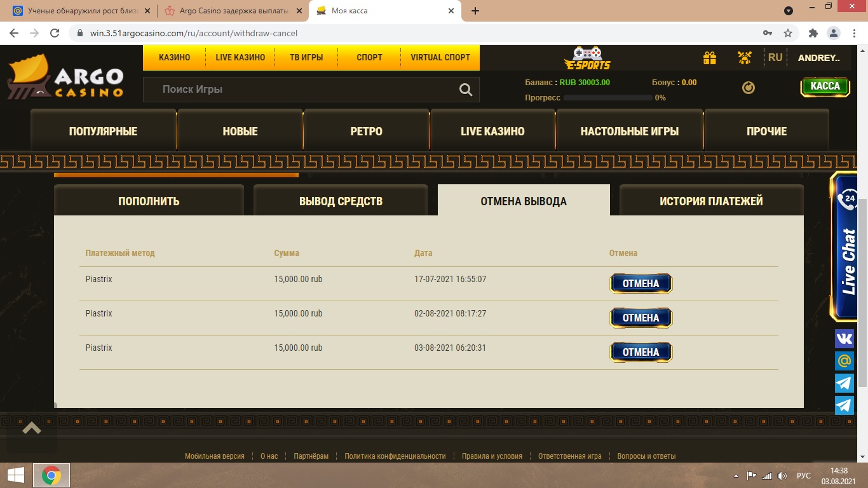The image size is (868, 488).
Task: Reload the page in Chrome
Action: (55, 33)
